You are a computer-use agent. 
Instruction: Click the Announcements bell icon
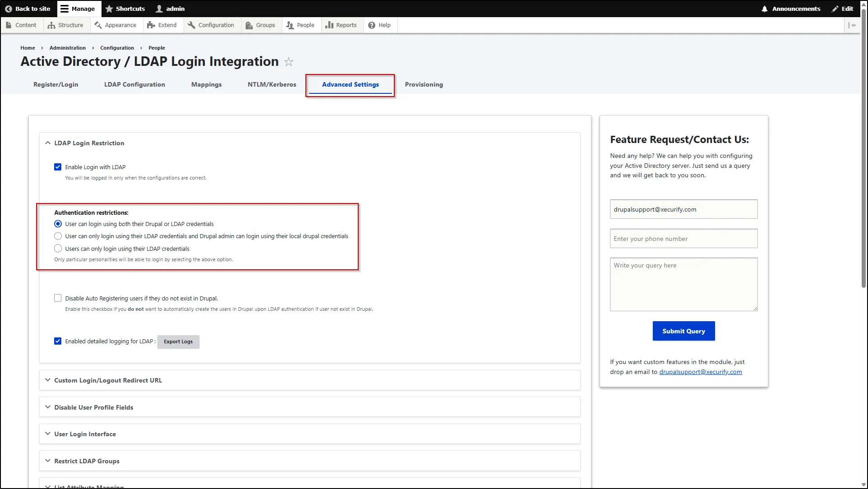764,9
